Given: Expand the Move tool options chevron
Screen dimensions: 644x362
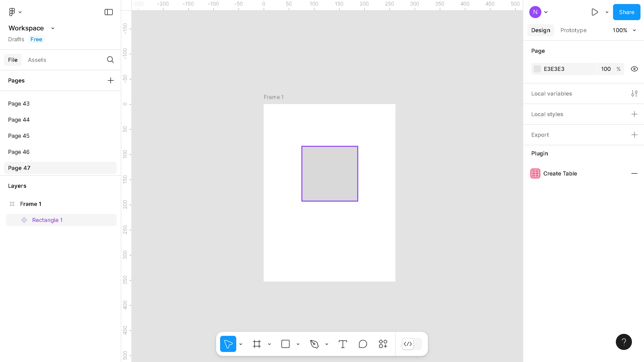Looking at the screenshot, I should pos(241,344).
